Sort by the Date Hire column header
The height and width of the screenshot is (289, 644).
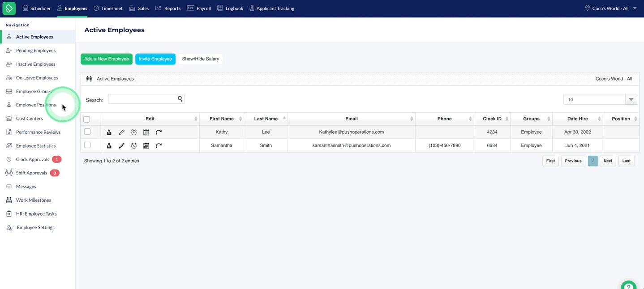tap(578, 119)
